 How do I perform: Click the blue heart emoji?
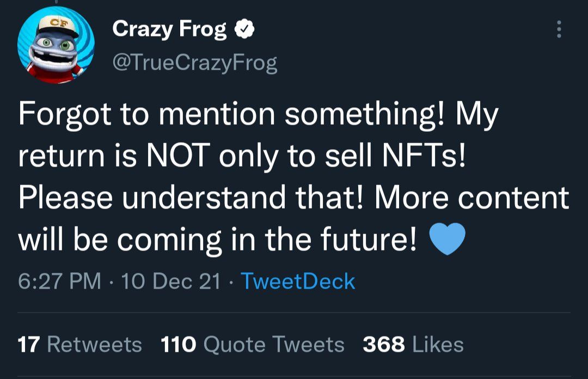coord(447,239)
